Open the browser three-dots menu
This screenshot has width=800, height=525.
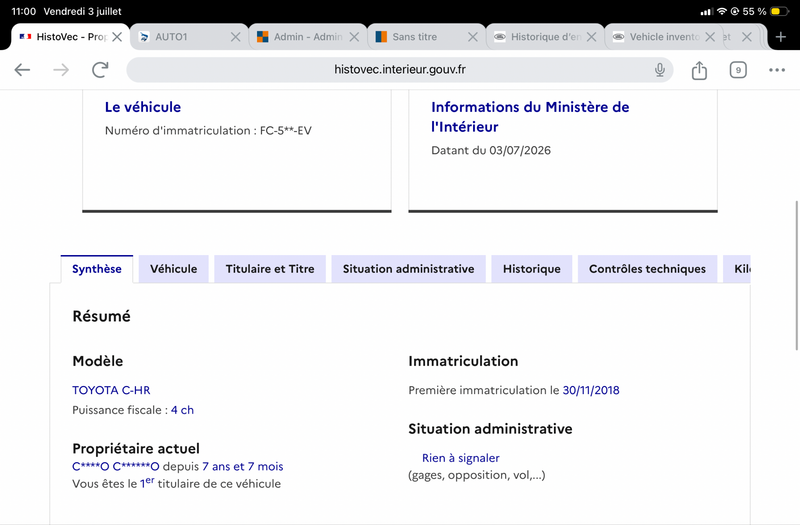point(777,70)
